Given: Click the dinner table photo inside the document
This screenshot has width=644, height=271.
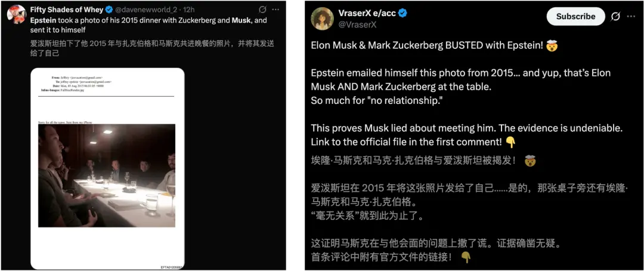Looking at the screenshot, I should coord(107,175).
